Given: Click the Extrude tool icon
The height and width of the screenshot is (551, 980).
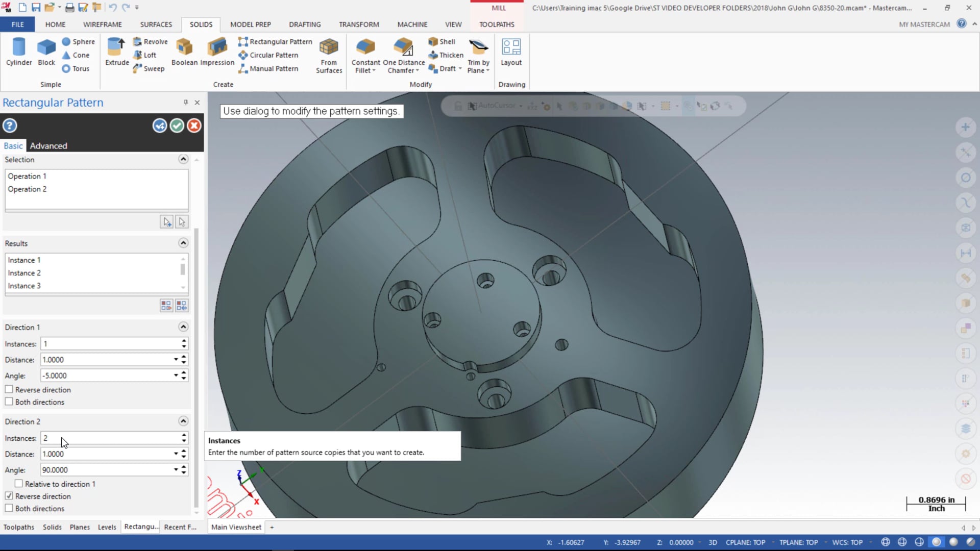Looking at the screenshot, I should pyautogui.click(x=116, y=54).
